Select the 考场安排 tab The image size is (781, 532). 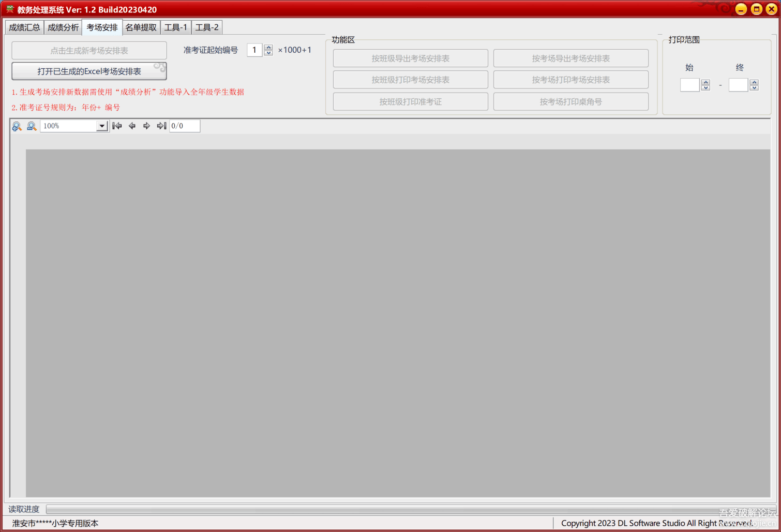tap(102, 27)
